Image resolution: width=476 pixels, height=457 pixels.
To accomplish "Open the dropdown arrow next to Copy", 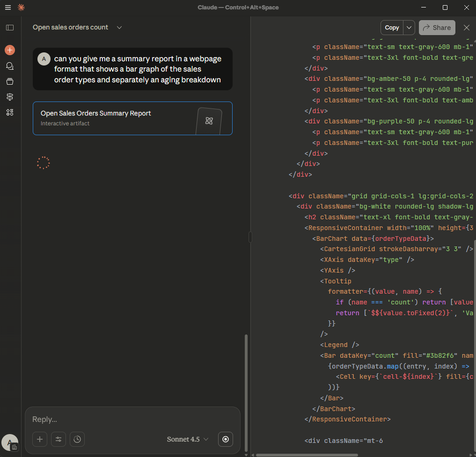I will pos(409,28).
